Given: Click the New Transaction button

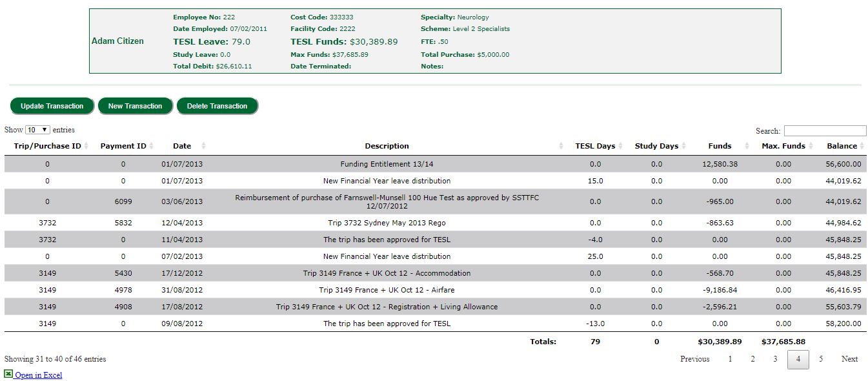Looking at the screenshot, I should pyautogui.click(x=135, y=106).
